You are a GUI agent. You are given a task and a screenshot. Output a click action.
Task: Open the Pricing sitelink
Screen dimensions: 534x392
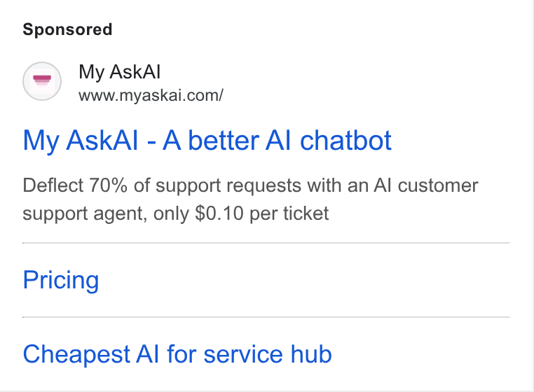pyautogui.click(x=61, y=280)
